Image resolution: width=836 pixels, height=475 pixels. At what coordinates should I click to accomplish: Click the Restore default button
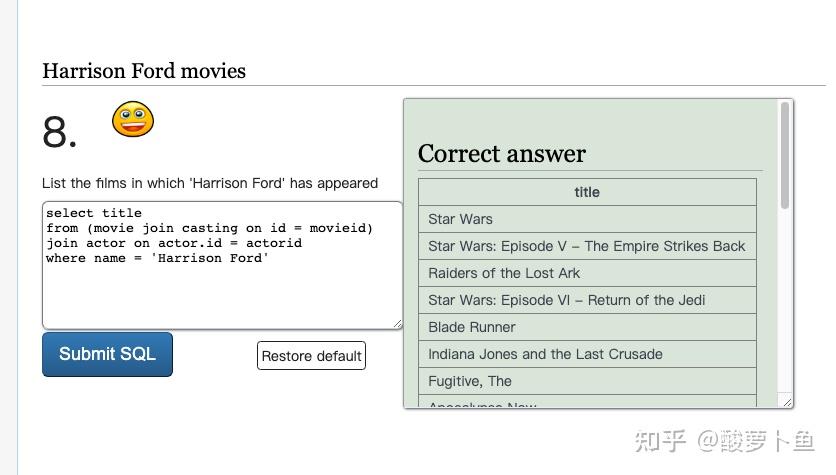click(x=311, y=356)
